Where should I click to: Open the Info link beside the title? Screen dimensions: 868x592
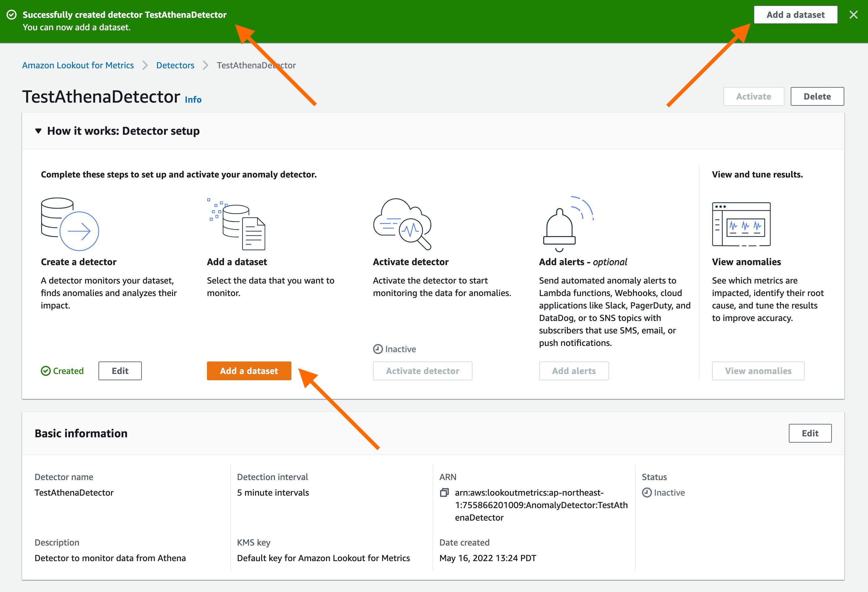coord(193,100)
